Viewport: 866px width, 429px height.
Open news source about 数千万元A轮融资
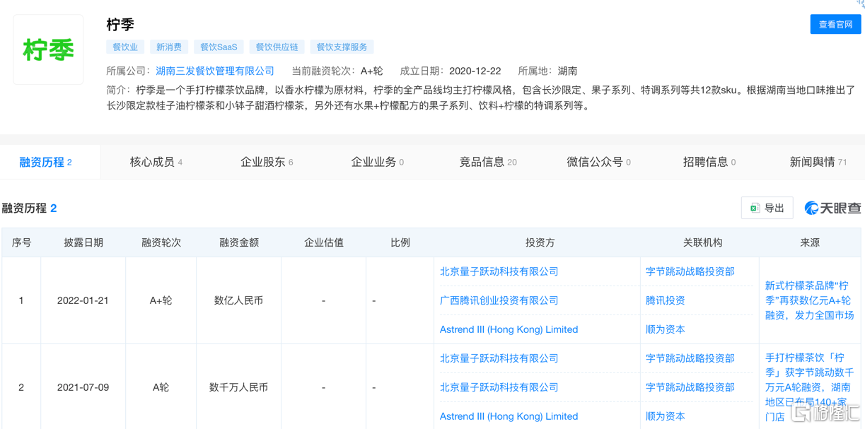pyautogui.click(x=810, y=387)
